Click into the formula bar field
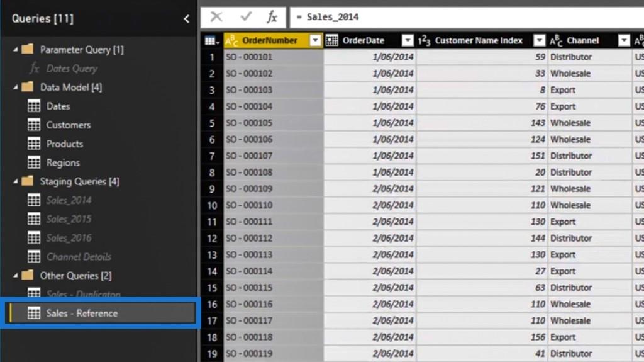644x362 pixels. click(x=467, y=17)
